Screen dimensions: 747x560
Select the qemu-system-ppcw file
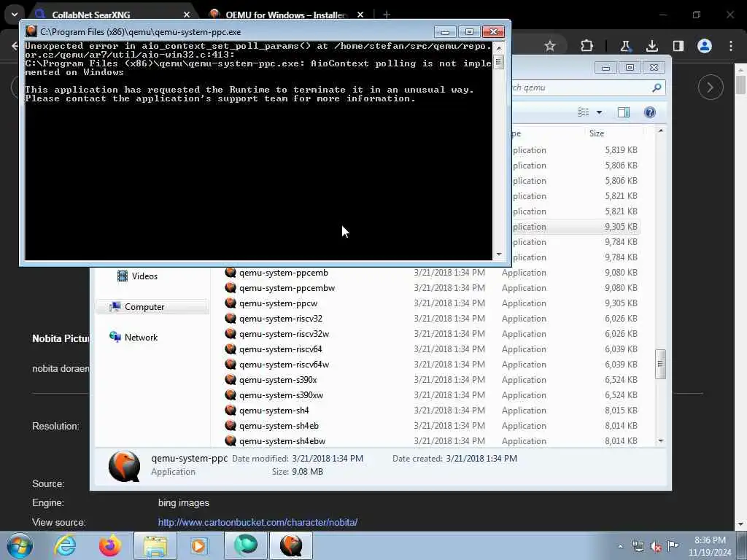click(278, 303)
